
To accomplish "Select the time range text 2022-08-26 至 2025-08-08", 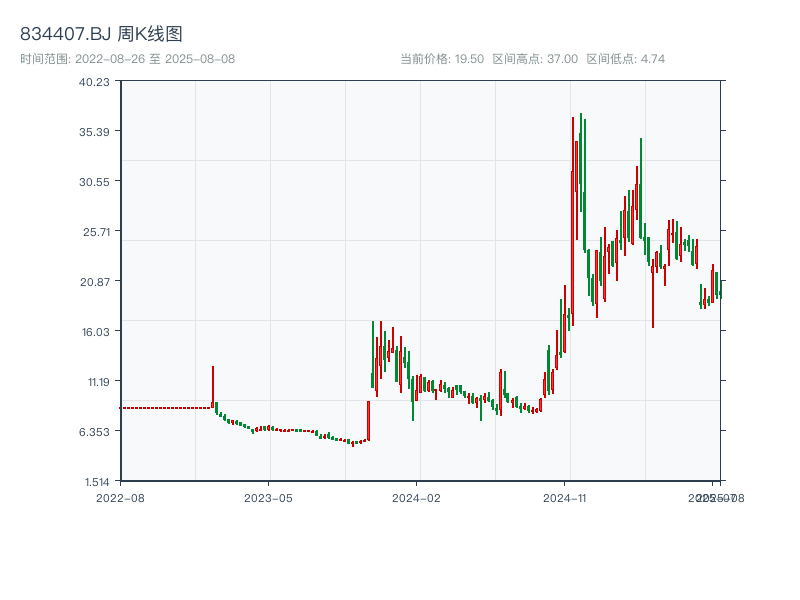I will (x=155, y=59).
